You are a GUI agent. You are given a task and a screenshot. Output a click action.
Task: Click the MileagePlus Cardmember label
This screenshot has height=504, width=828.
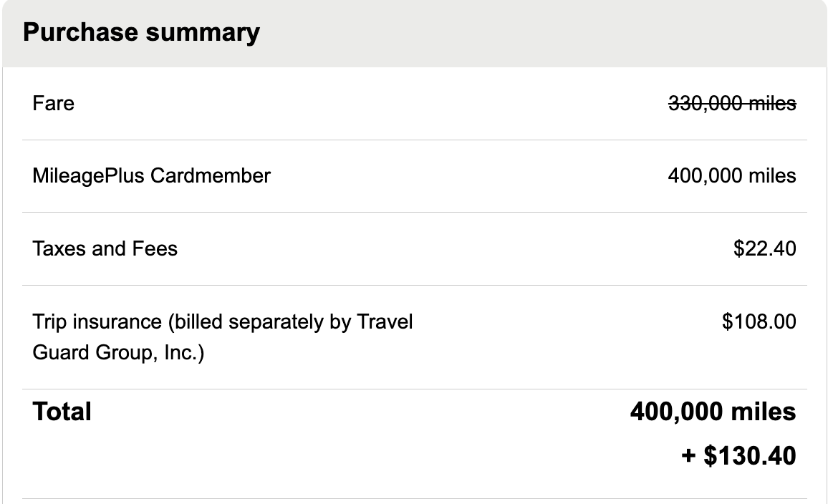[x=151, y=176]
